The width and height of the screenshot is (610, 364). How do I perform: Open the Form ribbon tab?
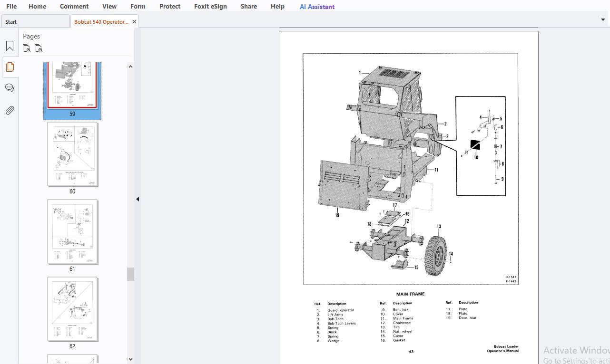point(138,7)
